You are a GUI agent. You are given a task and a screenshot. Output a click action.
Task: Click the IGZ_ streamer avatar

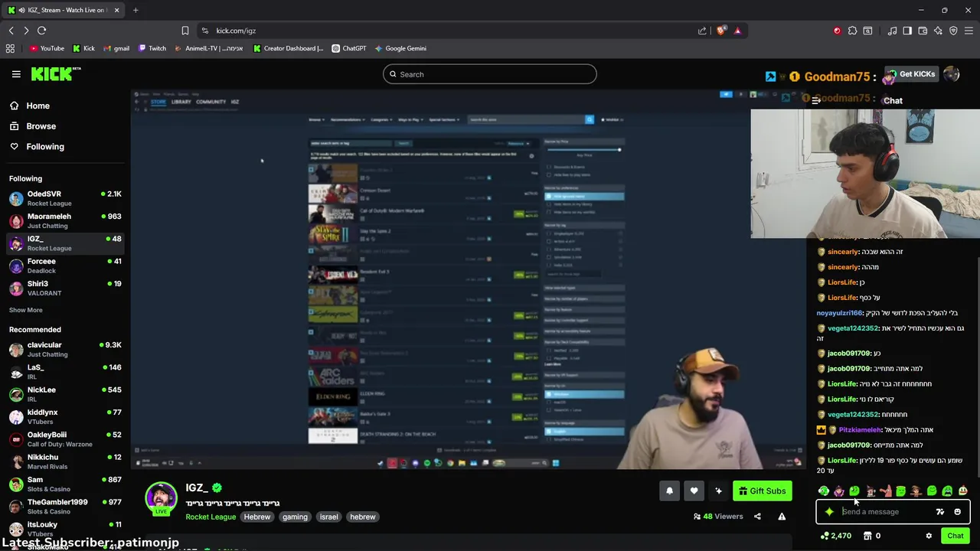pyautogui.click(x=161, y=497)
